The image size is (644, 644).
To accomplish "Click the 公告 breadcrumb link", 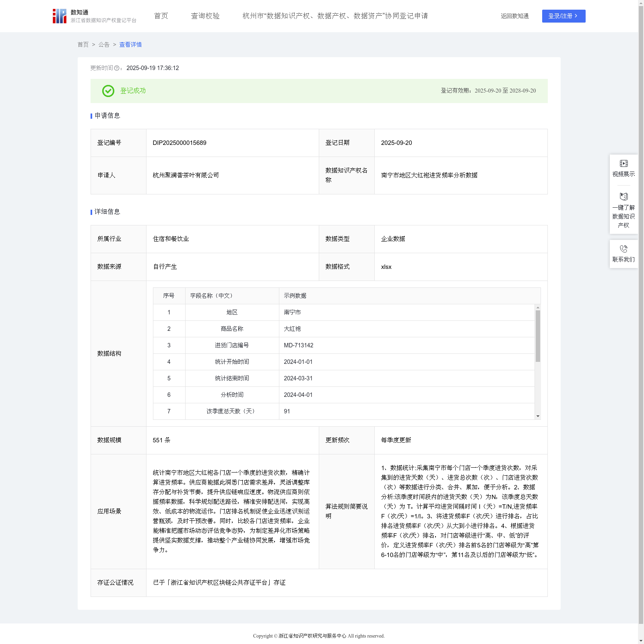I will 104,45.
